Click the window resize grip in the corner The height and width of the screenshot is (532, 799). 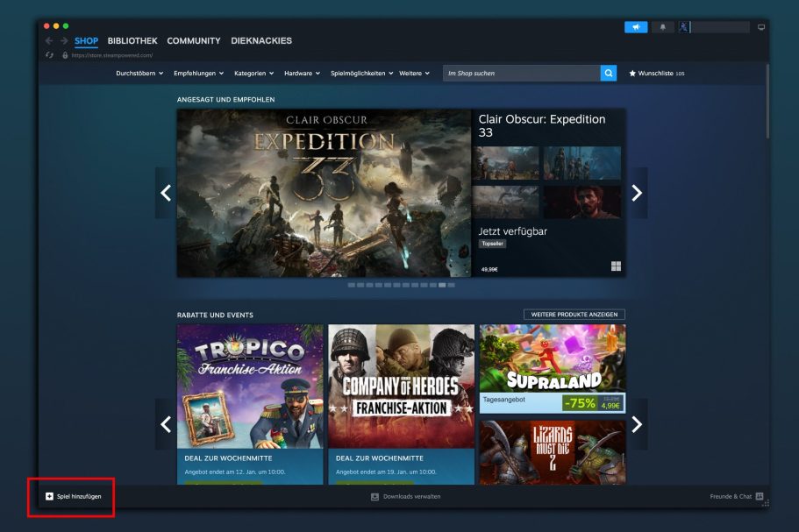click(766, 503)
